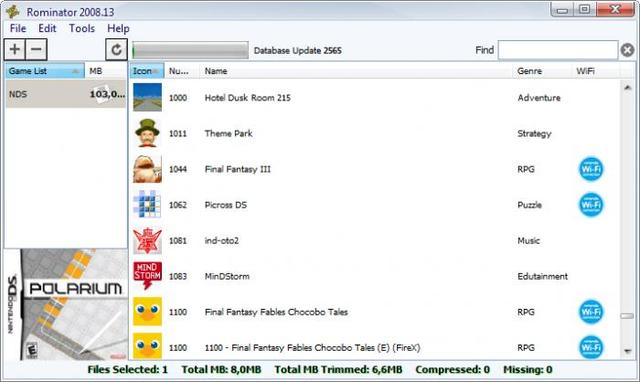Sort by the Game List column header
The width and height of the screenshot is (640, 382).
[x=44, y=71]
